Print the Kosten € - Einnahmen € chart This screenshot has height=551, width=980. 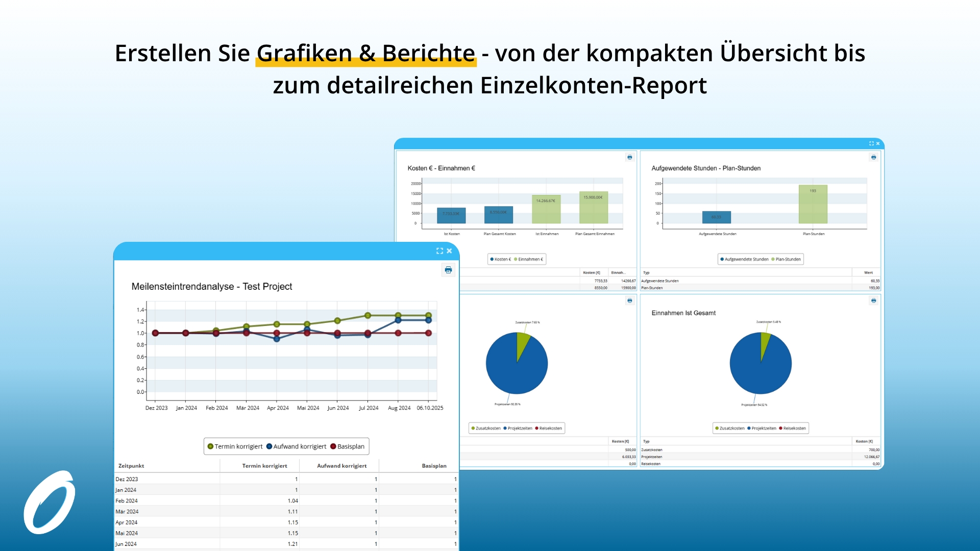tap(629, 157)
